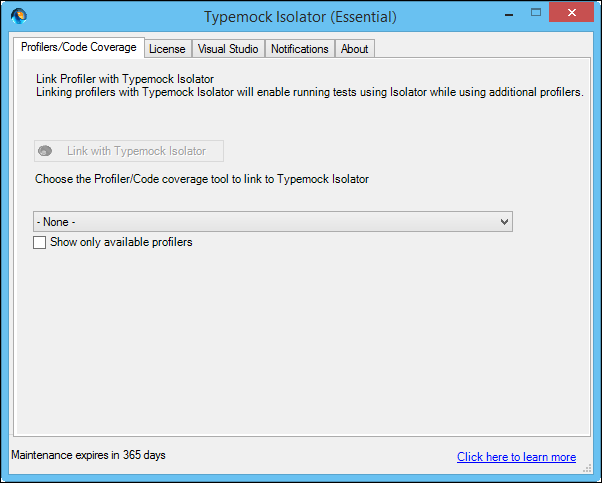
Task: Click the Show only available profilers label
Action: [x=121, y=242]
